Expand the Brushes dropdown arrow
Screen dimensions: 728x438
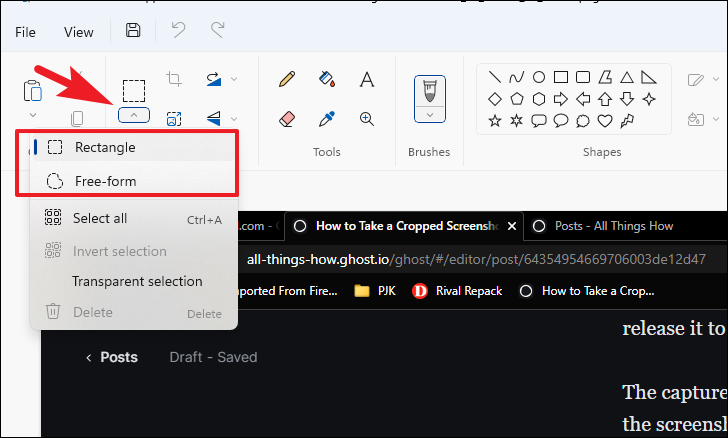(x=430, y=115)
